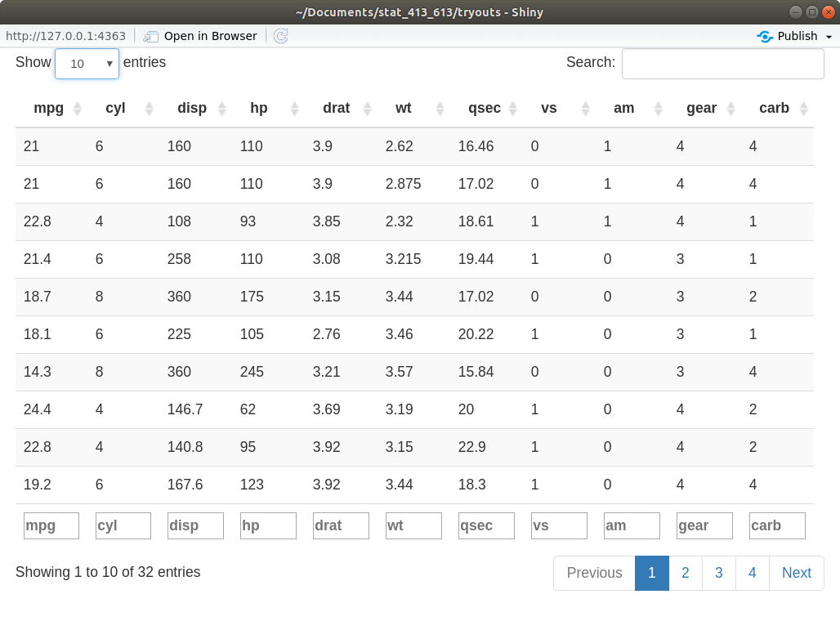840x639 pixels.
Task: Click the hp column filter field
Action: 268,525
